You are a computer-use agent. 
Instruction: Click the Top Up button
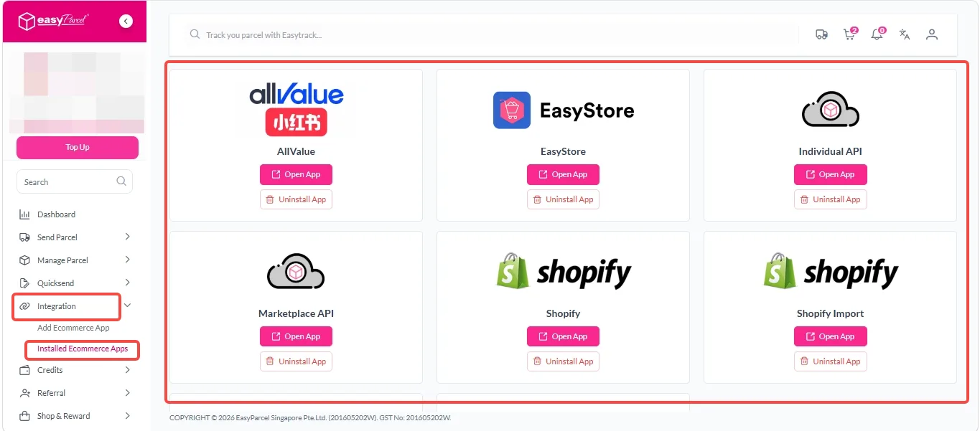point(78,147)
